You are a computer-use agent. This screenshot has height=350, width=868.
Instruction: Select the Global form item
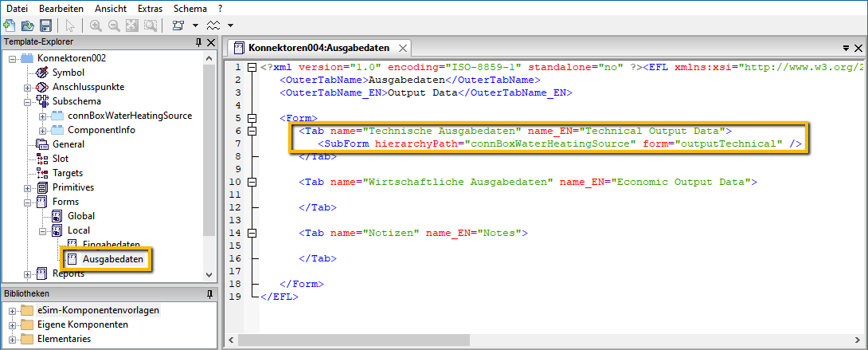click(80, 216)
